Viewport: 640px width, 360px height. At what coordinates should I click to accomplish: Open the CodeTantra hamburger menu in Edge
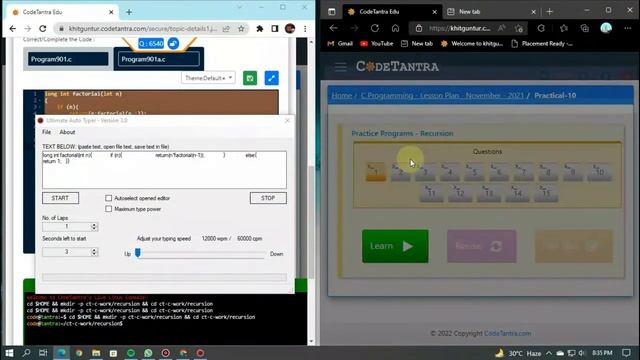pos(340,67)
